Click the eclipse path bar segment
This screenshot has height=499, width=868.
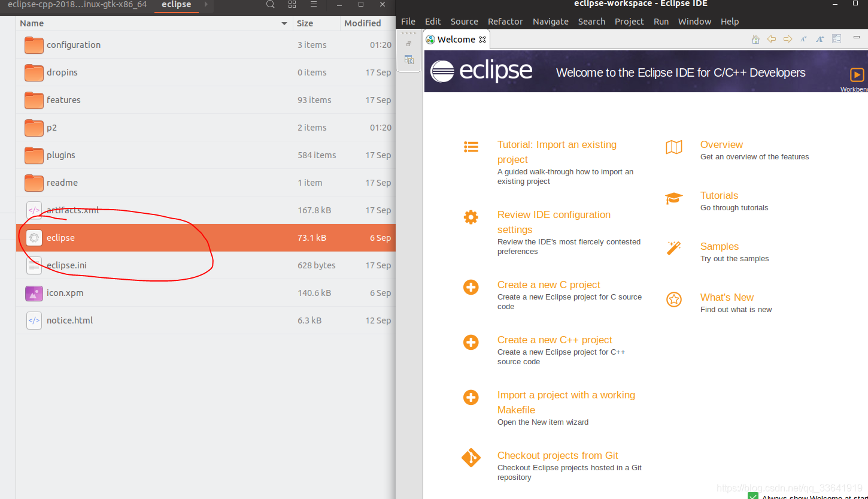coord(177,4)
